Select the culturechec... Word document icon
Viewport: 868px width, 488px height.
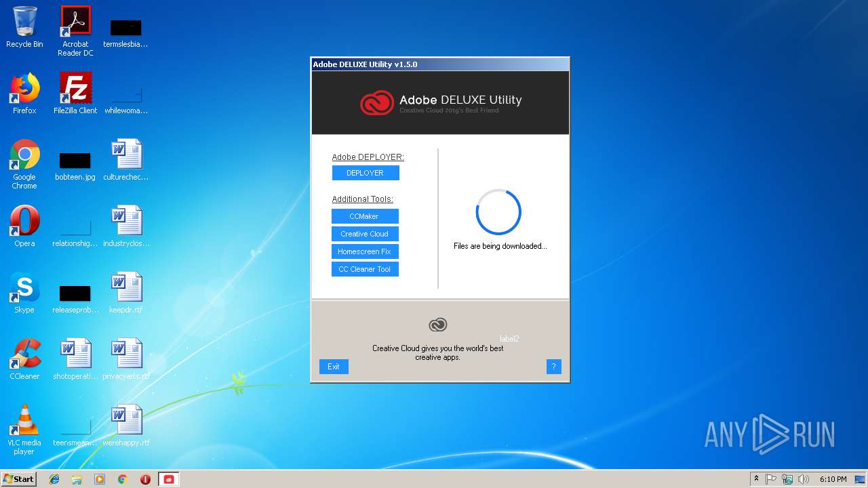click(x=126, y=160)
